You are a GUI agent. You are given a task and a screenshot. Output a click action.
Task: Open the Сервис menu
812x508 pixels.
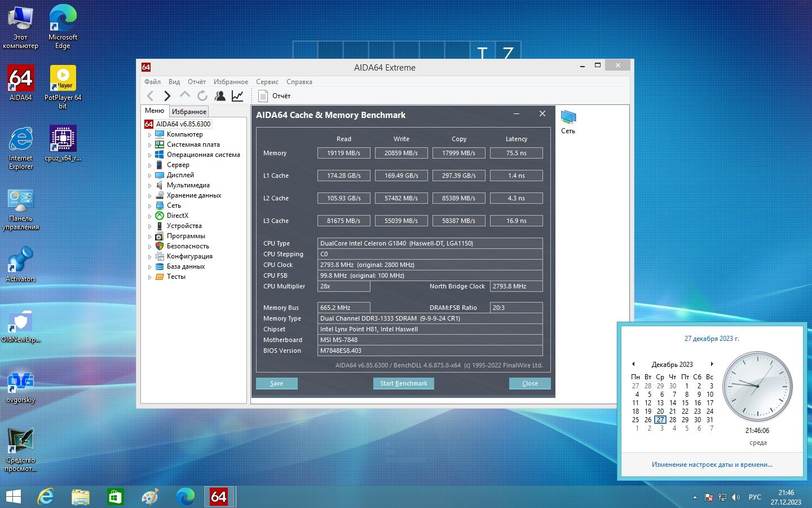tap(267, 82)
